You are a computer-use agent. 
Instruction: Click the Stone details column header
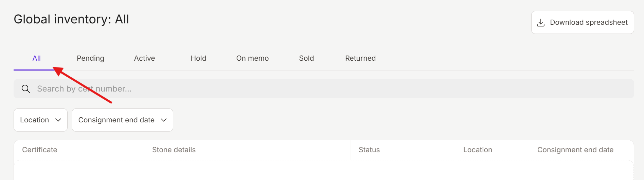pyautogui.click(x=174, y=150)
